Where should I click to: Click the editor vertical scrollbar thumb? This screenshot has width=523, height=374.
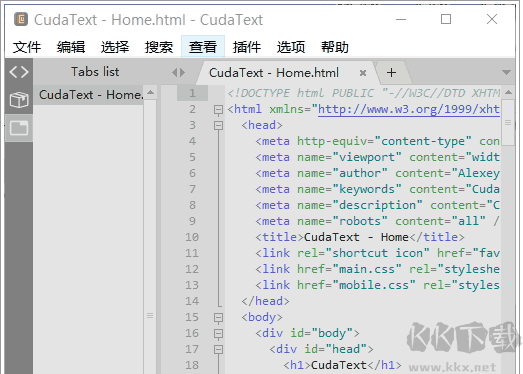tap(508, 122)
